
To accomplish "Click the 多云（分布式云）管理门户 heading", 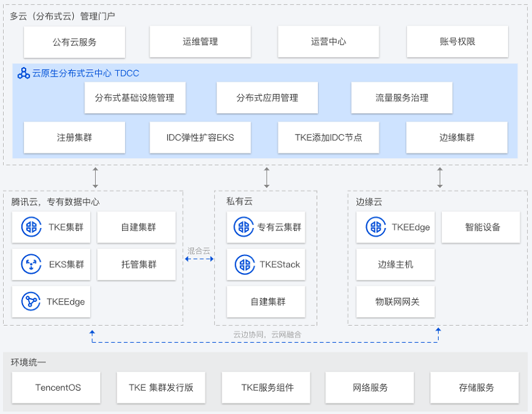I will pyautogui.click(x=63, y=16).
